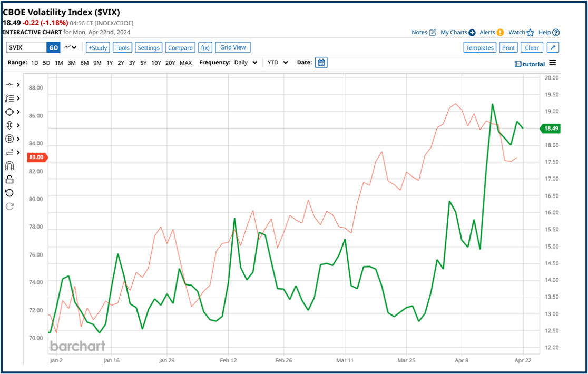The image size is (588, 374).
Task: Open the hamburger menu above the chart
Action: (552, 62)
